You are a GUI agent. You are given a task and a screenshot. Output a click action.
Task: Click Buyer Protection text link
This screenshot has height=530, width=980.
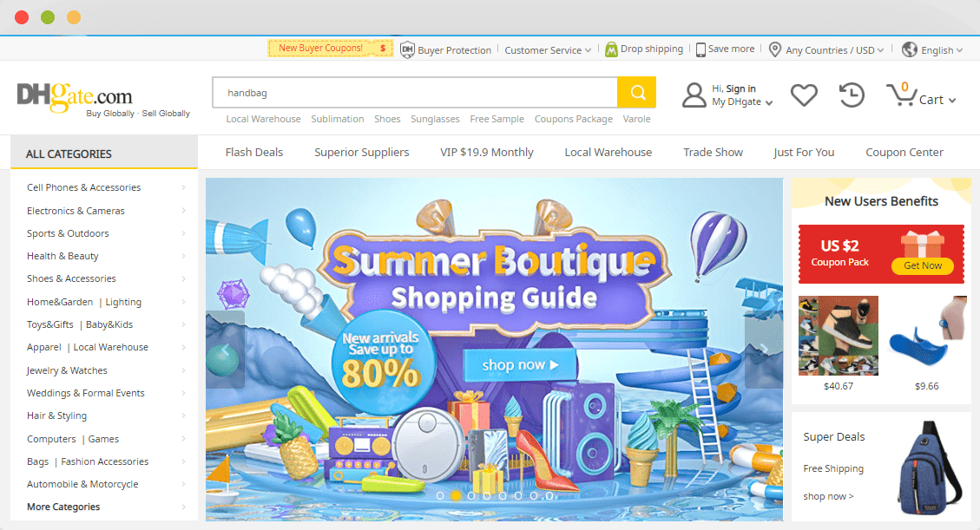tap(454, 50)
